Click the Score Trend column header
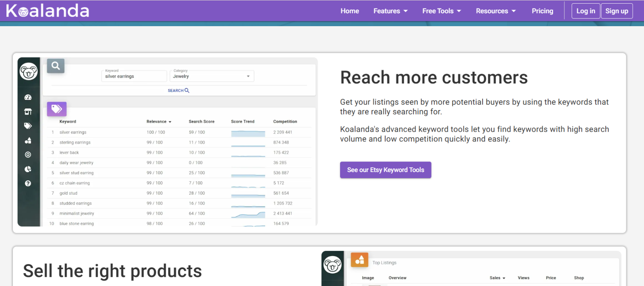 (243, 122)
